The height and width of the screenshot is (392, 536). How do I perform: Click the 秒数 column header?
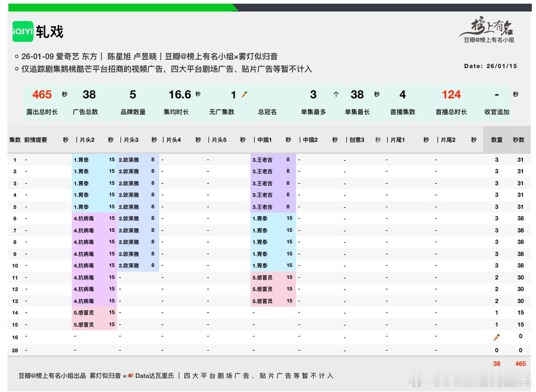pyautogui.click(x=519, y=140)
